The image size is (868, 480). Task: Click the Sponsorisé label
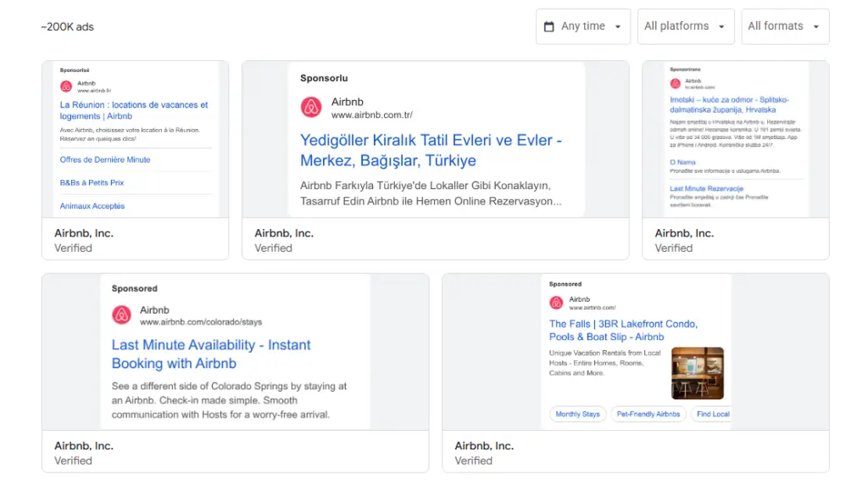pyautogui.click(x=75, y=70)
